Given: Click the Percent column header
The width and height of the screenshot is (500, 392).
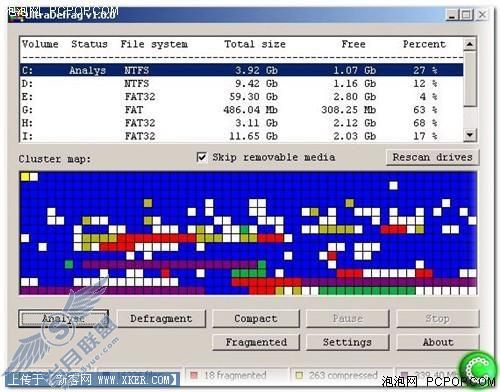Looking at the screenshot, I should (424, 44).
